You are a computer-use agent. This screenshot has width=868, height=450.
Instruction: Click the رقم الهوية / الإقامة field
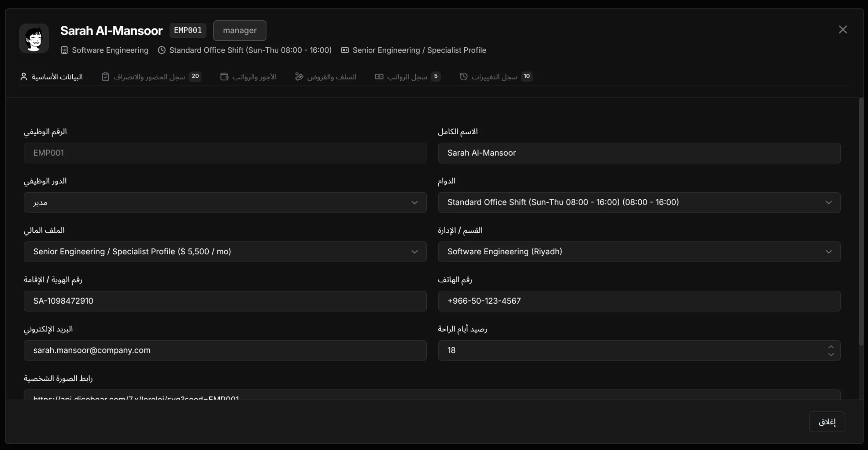click(225, 301)
